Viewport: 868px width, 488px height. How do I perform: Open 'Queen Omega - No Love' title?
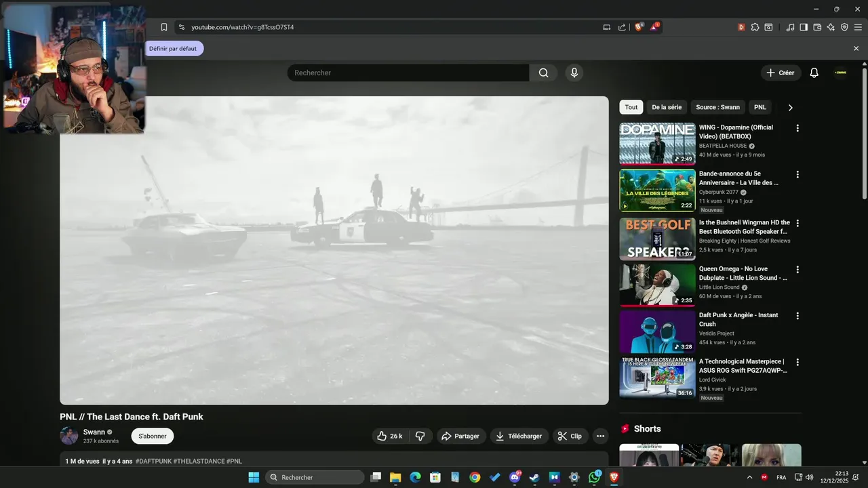click(x=743, y=273)
